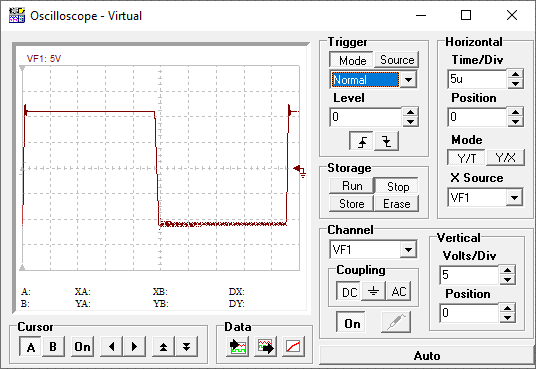Click the Volts/Div value field
The image size is (536, 369).
(x=470, y=275)
